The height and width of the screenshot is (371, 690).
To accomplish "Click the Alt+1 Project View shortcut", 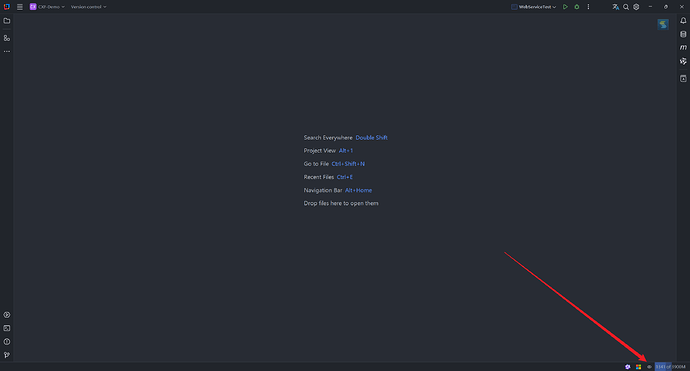I will [346, 151].
